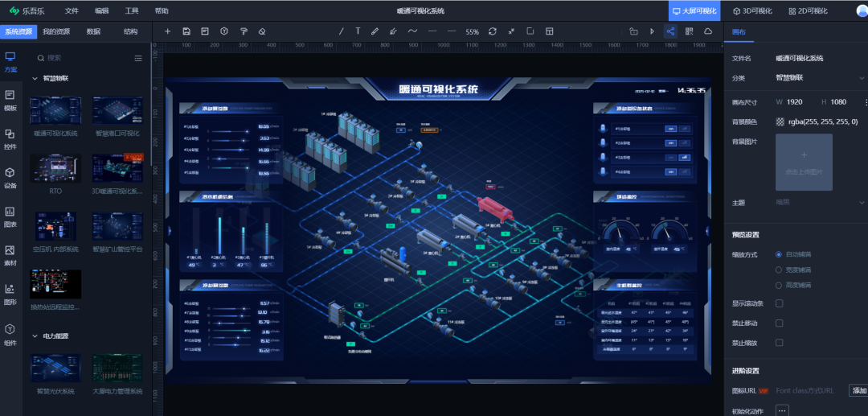Open the 组件 sidebar panel

(10, 335)
